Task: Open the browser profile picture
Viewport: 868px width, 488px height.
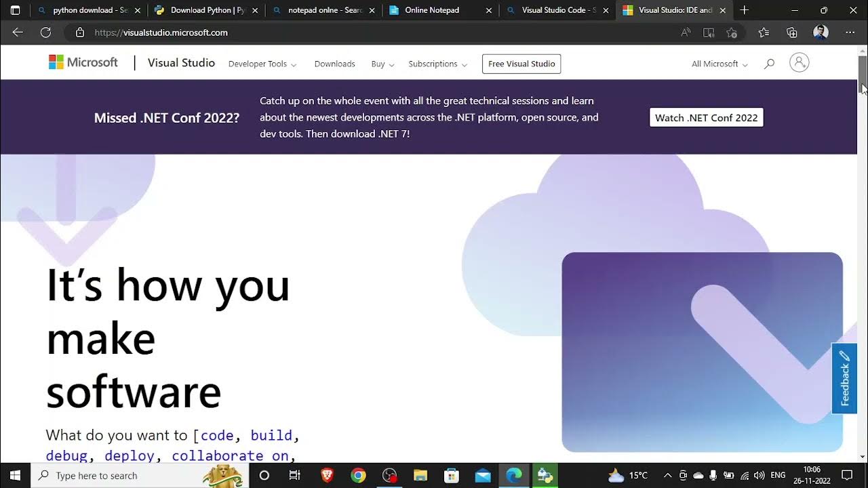Action: click(x=821, y=33)
